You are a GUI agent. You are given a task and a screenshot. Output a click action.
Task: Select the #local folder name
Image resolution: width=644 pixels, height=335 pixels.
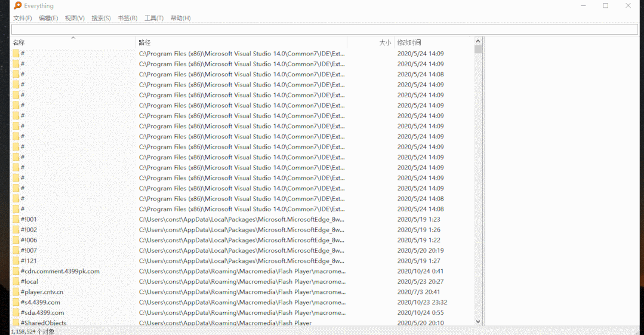29,282
